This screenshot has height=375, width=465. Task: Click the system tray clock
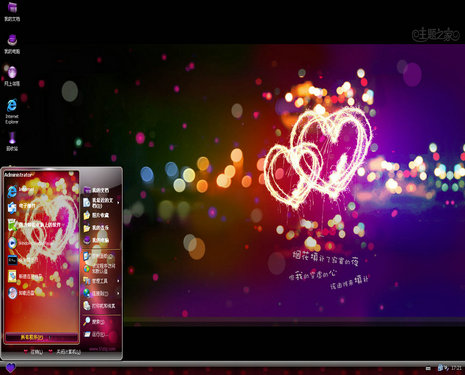[x=456, y=368]
